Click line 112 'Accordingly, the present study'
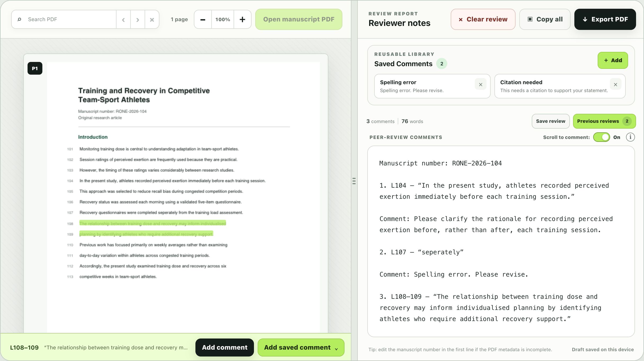644x361 pixels. 153,266
